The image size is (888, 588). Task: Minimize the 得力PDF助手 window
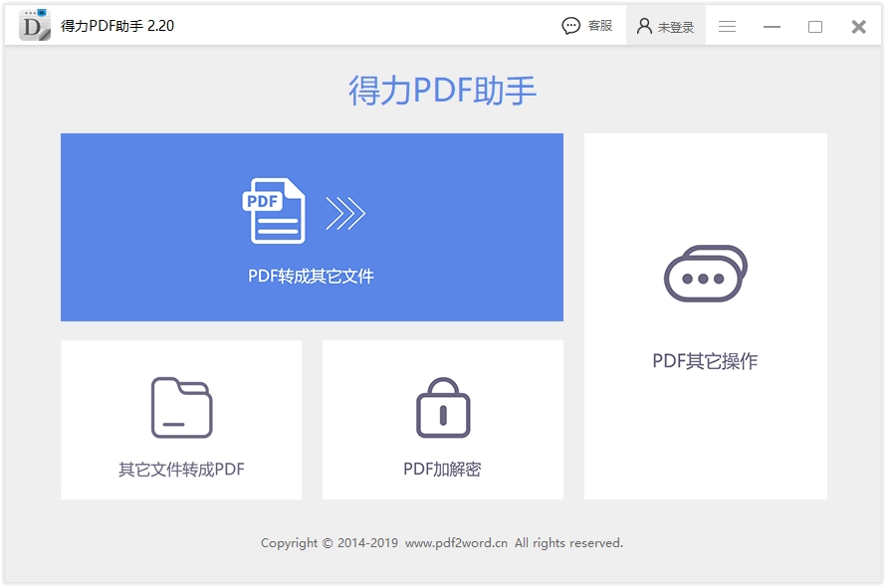(x=772, y=27)
